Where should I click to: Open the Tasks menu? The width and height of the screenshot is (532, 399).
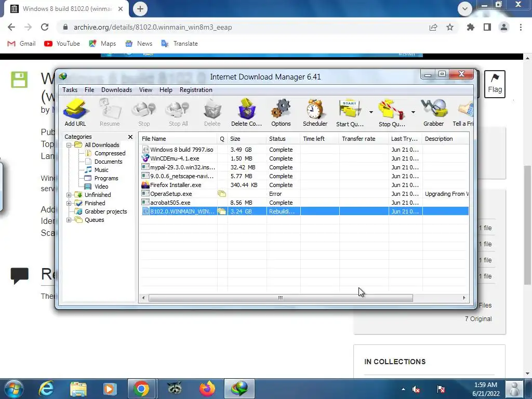coord(70,90)
